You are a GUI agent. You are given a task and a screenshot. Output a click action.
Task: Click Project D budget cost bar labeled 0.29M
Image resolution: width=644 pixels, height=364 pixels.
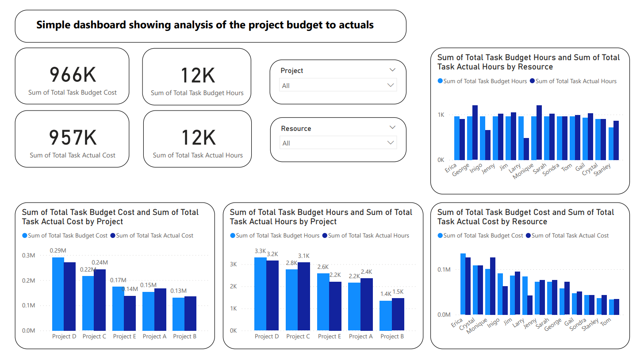click(x=58, y=294)
